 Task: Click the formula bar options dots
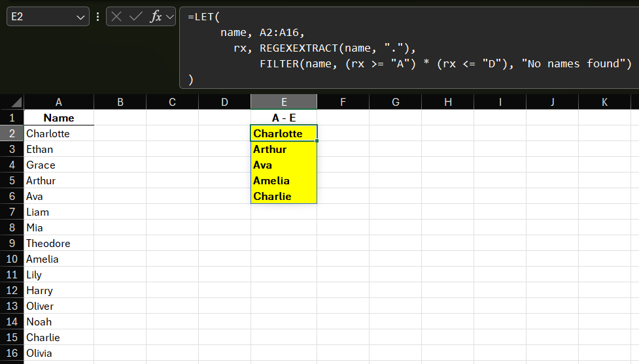(98, 17)
